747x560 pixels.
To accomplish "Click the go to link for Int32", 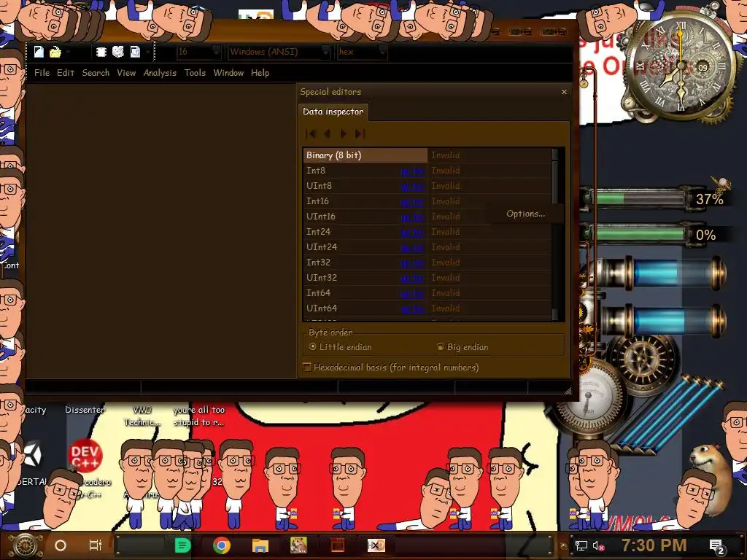I will coord(412,262).
